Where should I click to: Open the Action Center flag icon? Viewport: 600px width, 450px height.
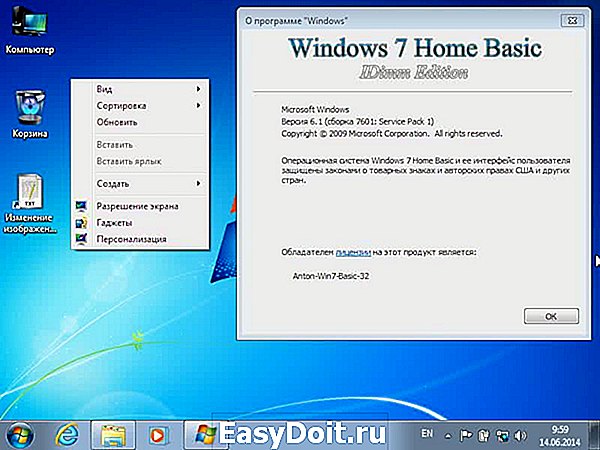(465, 435)
